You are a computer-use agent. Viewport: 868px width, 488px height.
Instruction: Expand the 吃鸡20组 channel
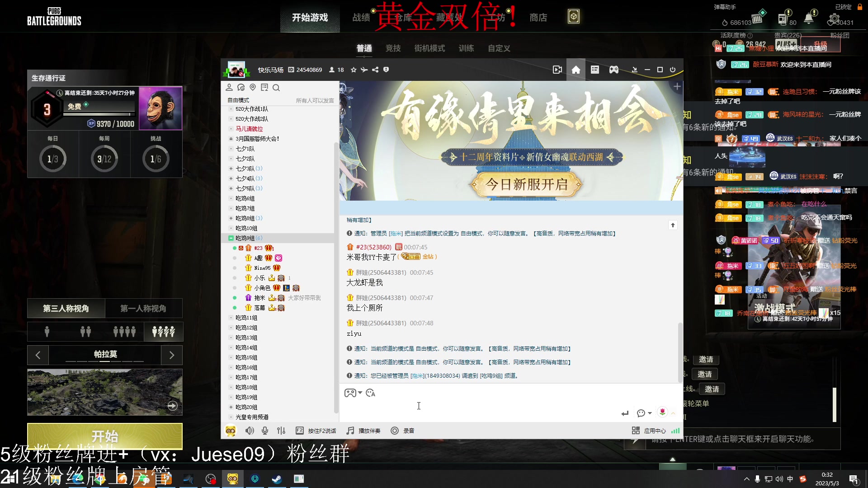click(231, 407)
